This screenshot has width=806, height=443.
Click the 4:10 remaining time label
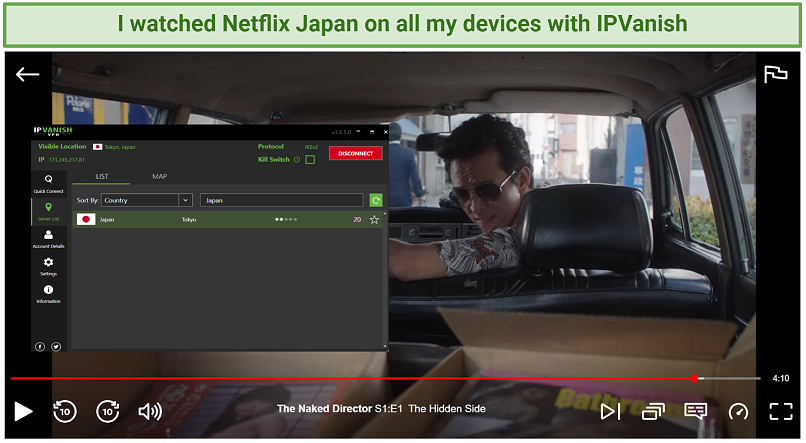pos(780,378)
